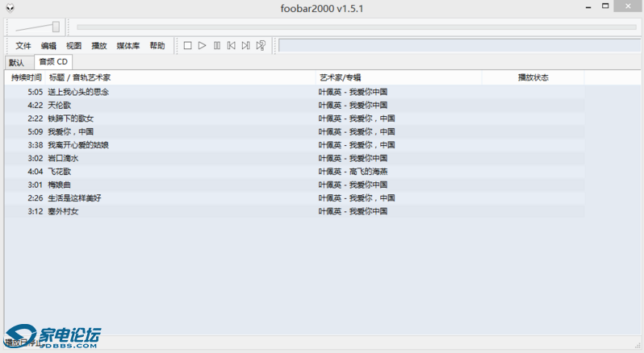Viewport: 644px width, 353px height.
Task: Open the 视图 menu
Action: pos(73,46)
